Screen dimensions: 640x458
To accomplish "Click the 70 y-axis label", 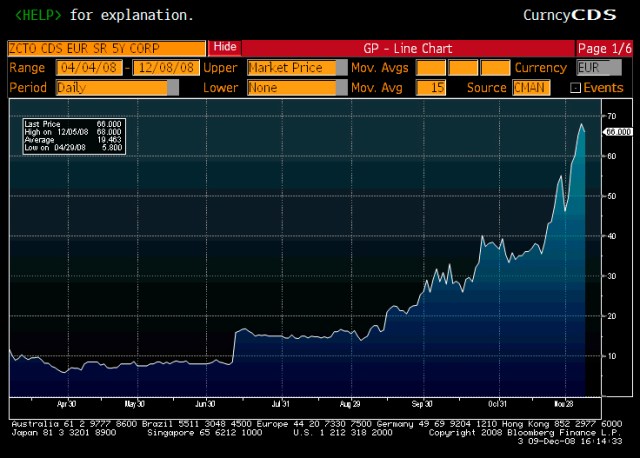I will pos(611,116).
